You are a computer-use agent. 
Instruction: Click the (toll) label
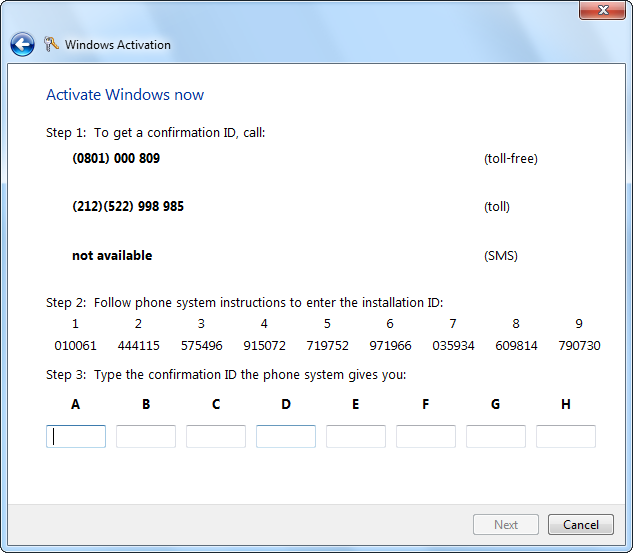tap(497, 207)
